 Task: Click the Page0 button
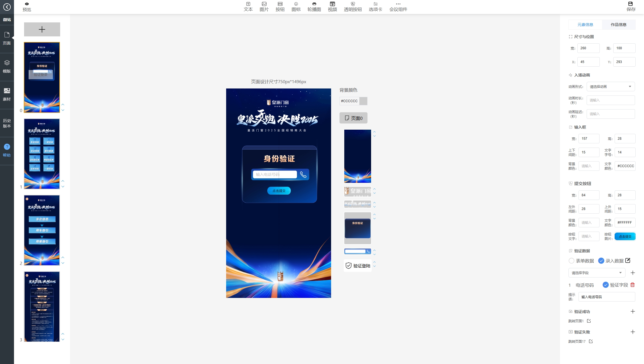point(353,118)
